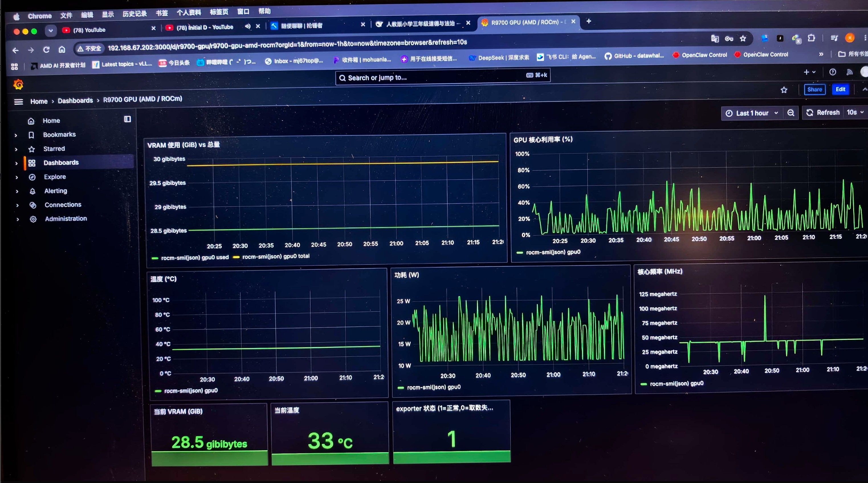Dock or undock the sidebar panel icon
The image size is (868, 483).
127,119
